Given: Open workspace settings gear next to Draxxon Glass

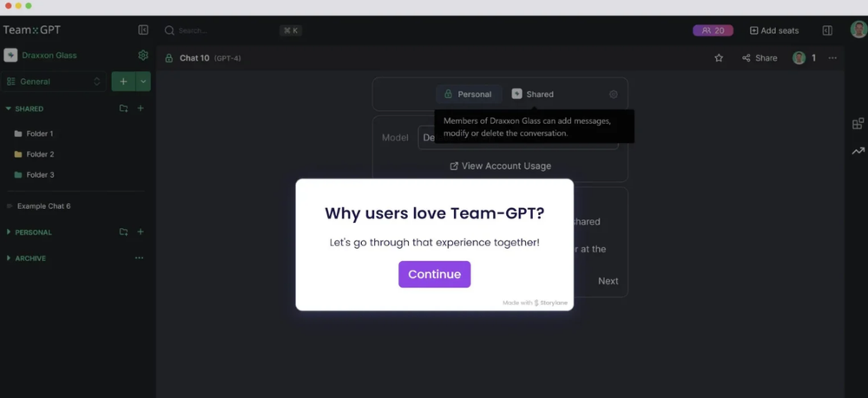Looking at the screenshot, I should tap(143, 55).
